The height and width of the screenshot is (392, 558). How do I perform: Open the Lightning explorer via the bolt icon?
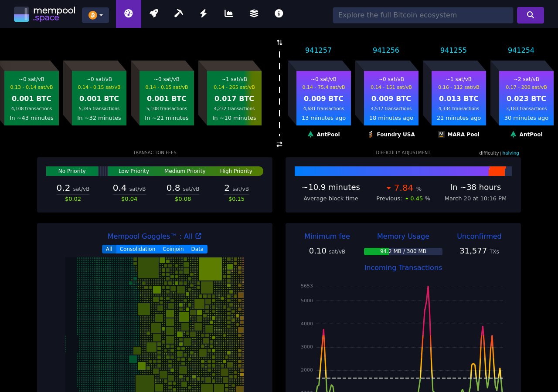(x=203, y=14)
